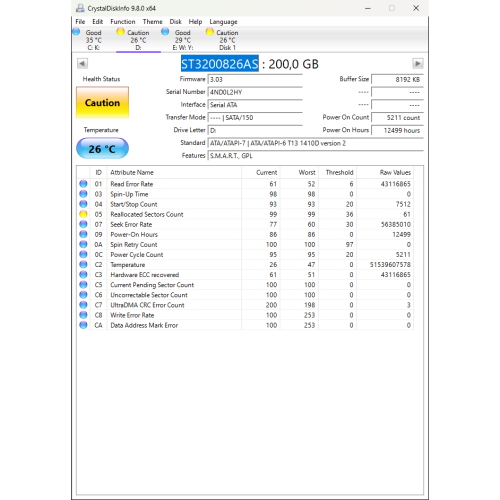The height and width of the screenshot is (500, 500).
Task: Click the Power On Count field
Action: click(x=397, y=117)
